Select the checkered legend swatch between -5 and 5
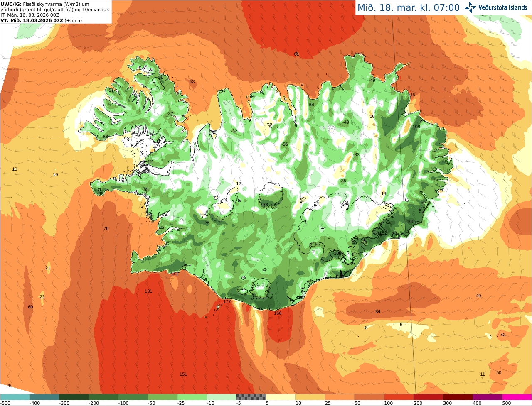This screenshot has height=406, width=532. point(251,396)
